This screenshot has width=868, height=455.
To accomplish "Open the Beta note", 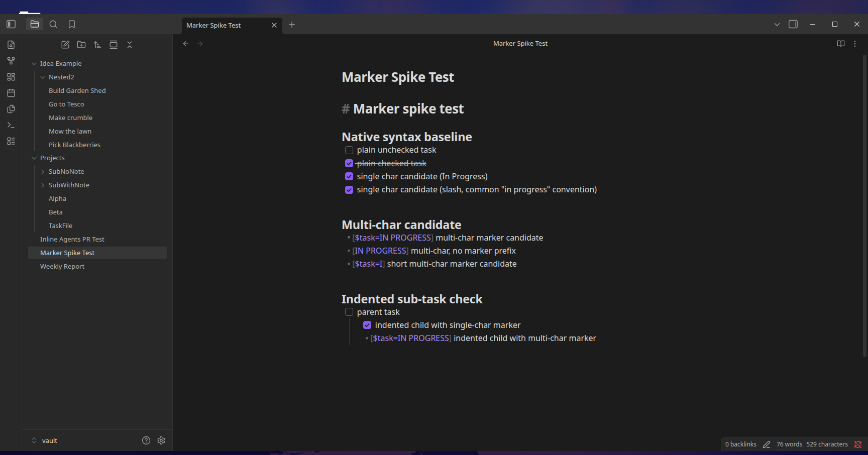I will [56, 212].
